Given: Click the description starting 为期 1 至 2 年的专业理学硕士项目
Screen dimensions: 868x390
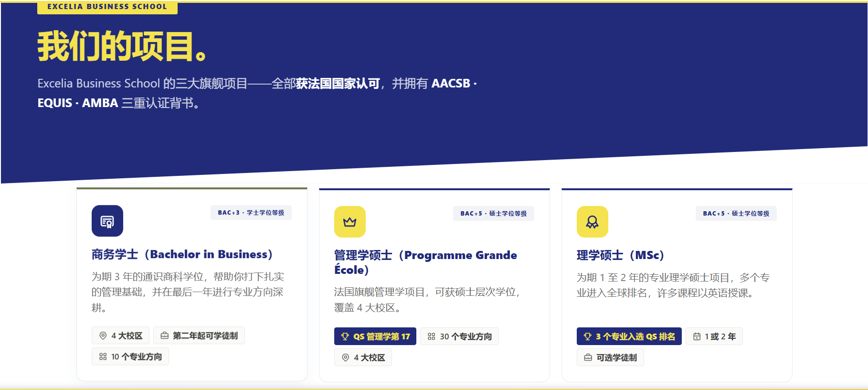Looking at the screenshot, I should pos(673,285).
